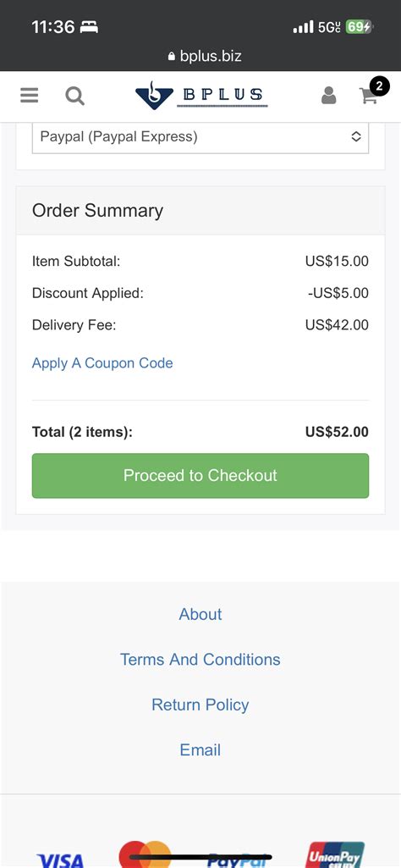Viewport: 401px width, 868px height.
Task: Open the hamburger menu
Action: tap(30, 96)
